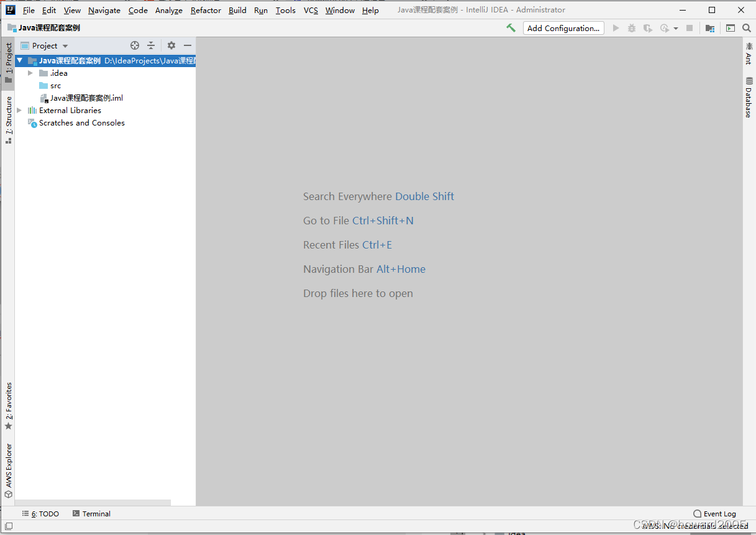This screenshot has height=535, width=756.
Task: Open the View menu
Action: click(72, 10)
